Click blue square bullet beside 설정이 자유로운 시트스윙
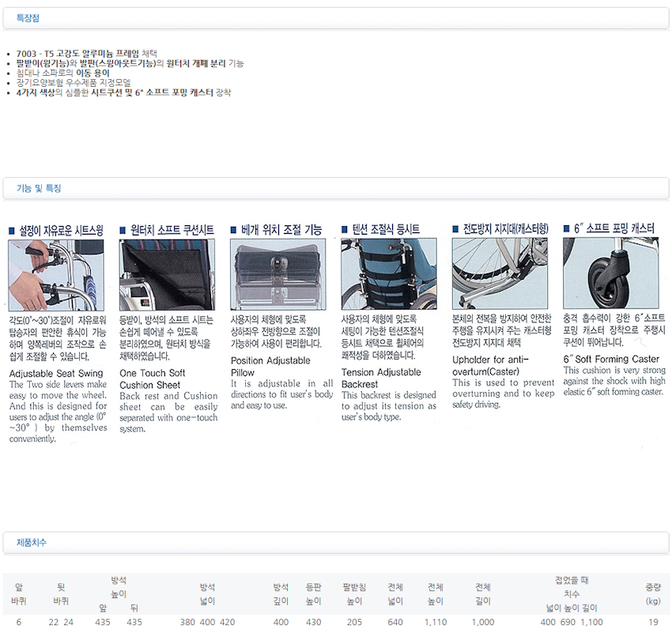 [x=12, y=230]
